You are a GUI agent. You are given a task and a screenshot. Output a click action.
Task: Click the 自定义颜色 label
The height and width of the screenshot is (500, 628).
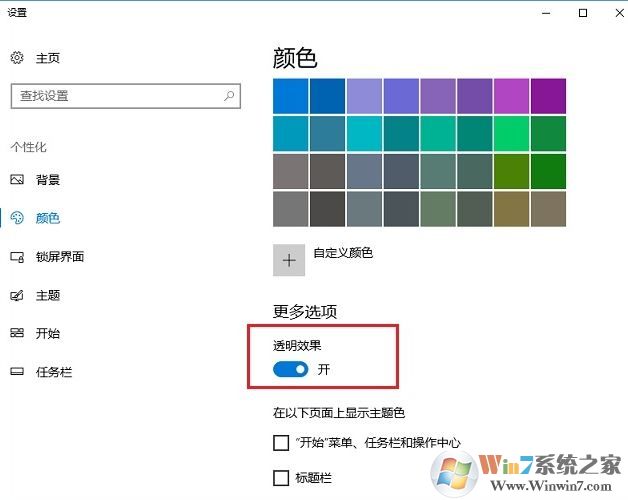pos(343,254)
